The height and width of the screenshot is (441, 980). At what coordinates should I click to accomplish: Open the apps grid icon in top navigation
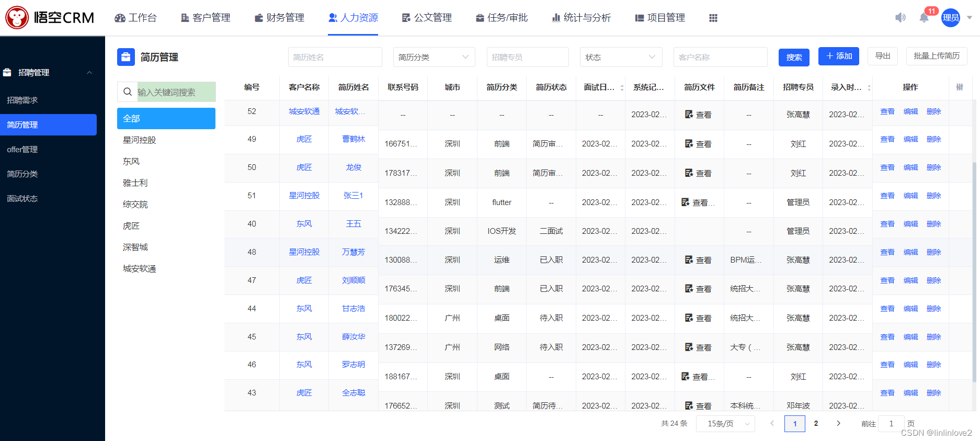pyautogui.click(x=713, y=18)
